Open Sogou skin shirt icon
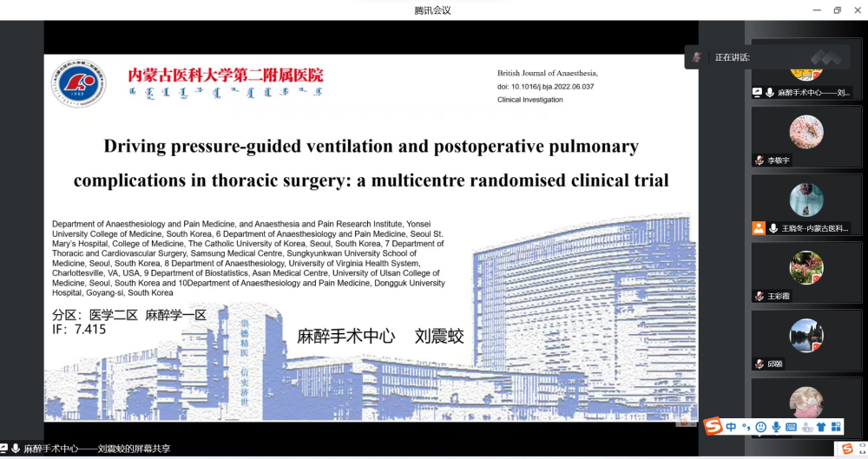Screen dimensions: 868x459 [821, 427]
